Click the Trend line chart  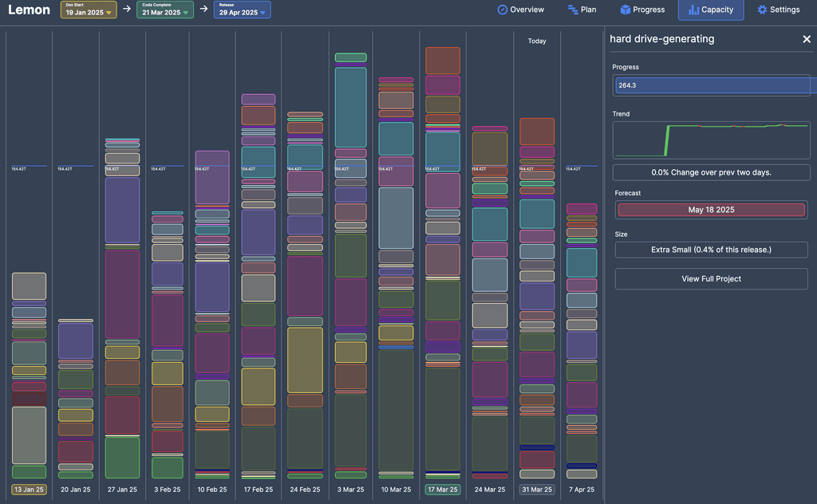(710, 140)
